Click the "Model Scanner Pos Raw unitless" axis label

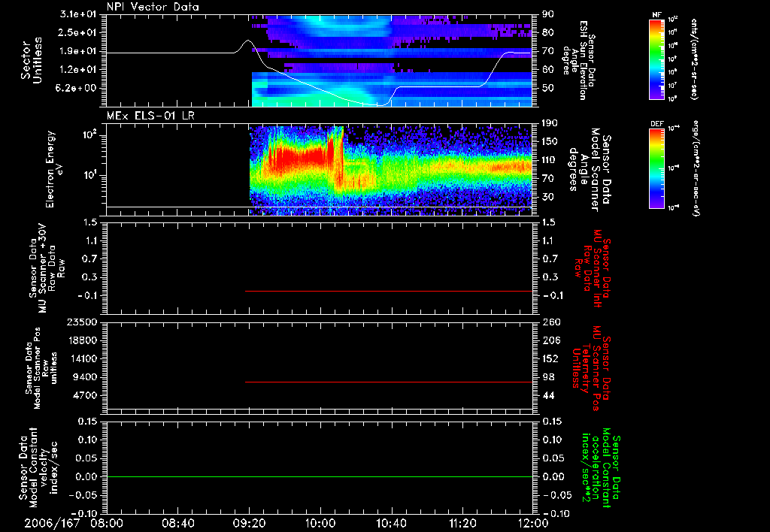click(41, 368)
